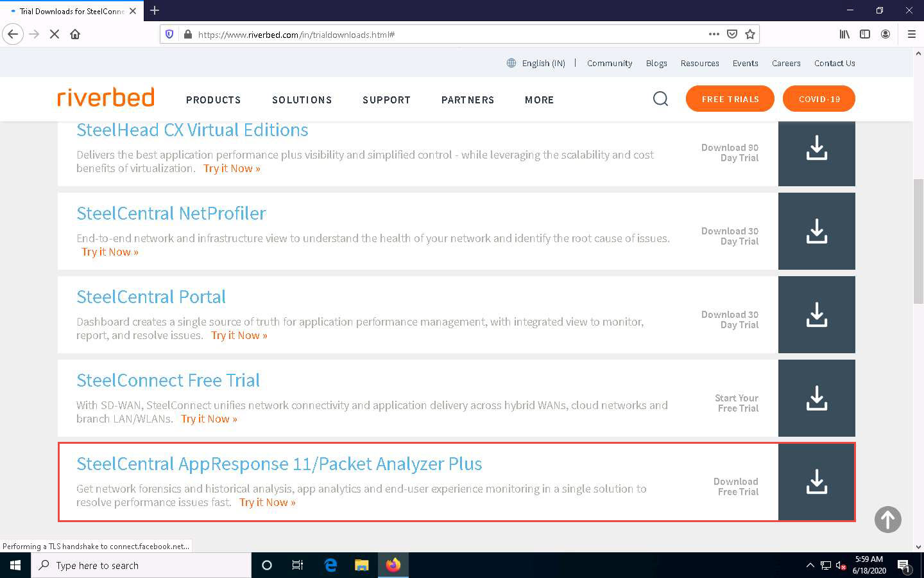Open the PARTNERS navigation menu

point(468,100)
